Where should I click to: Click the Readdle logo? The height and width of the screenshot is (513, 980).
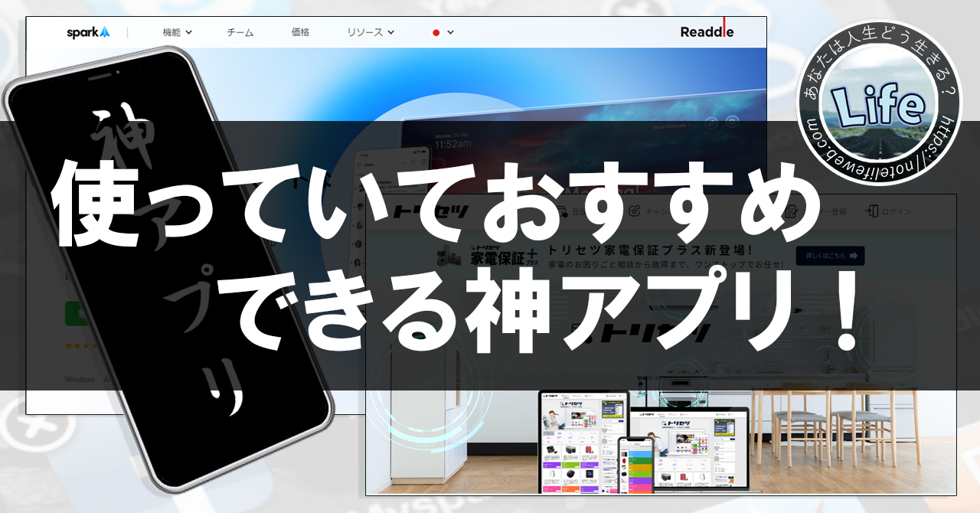(706, 32)
